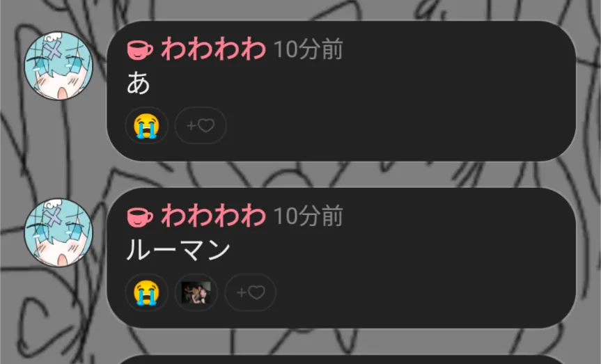
Task: Toggle the photo reaction on ルーマン message
Action: coord(196,292)
